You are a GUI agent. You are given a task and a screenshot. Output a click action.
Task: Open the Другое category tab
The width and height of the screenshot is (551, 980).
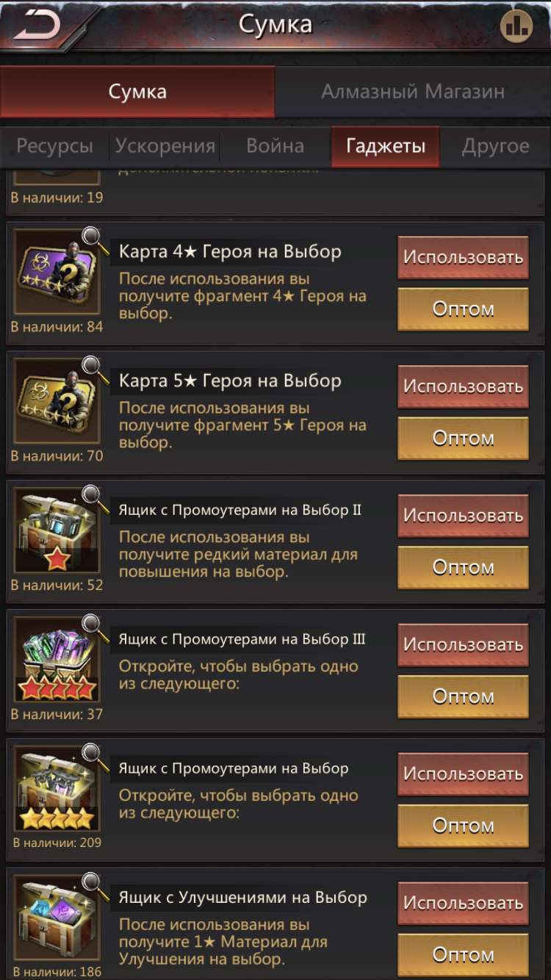(495, 146)
